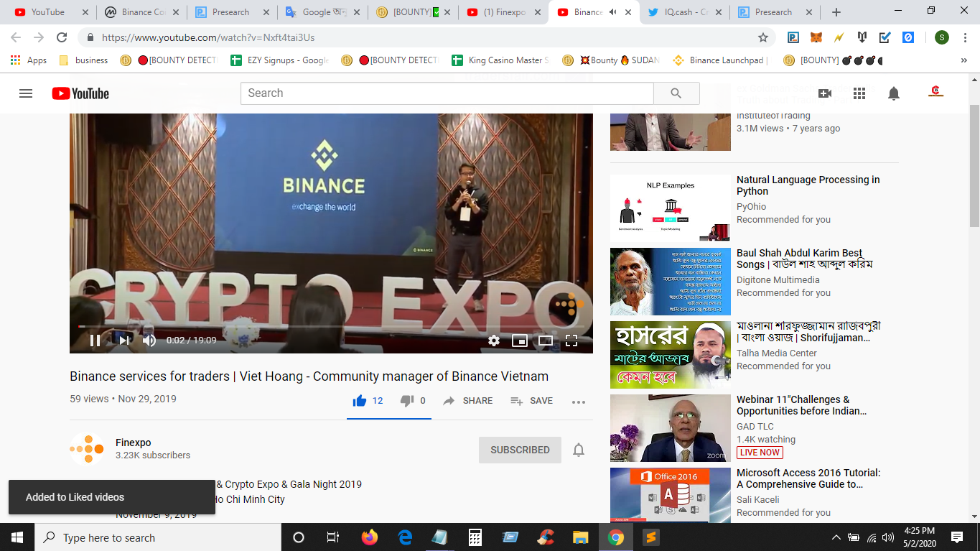980x551 pixels.
Task: Share the video
Action: [x=467, y=401]
